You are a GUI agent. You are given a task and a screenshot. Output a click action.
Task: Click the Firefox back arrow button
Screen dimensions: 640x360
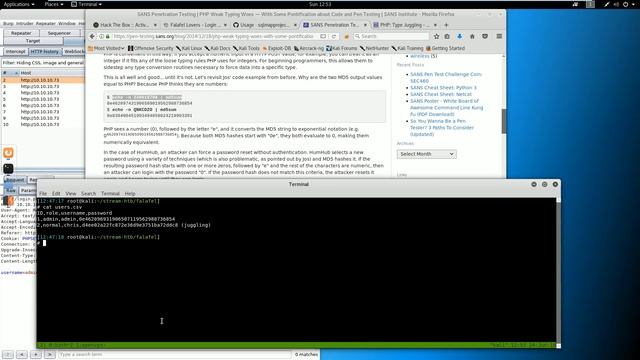click(x=92, y=36)
